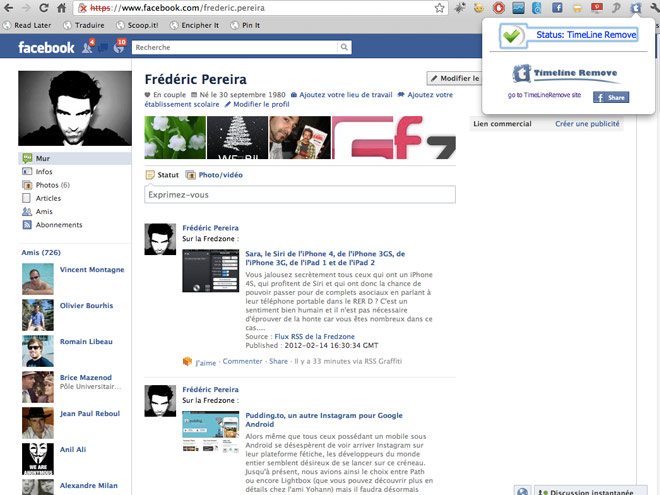Screen dimensions: 660x495
Task: Click Modifier le profil link
Action: pos(257,104)
